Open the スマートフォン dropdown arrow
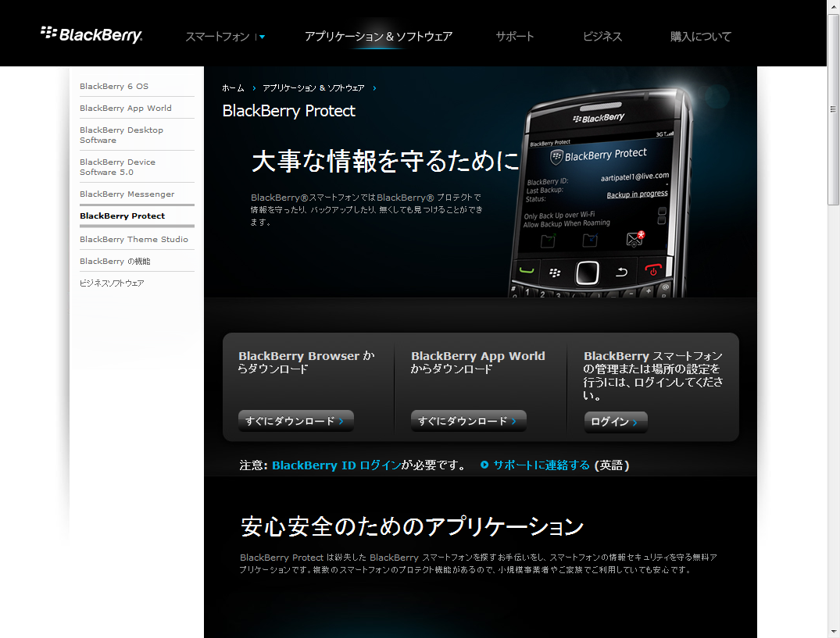Screen dimensions: 840x638 pos(262,37)
